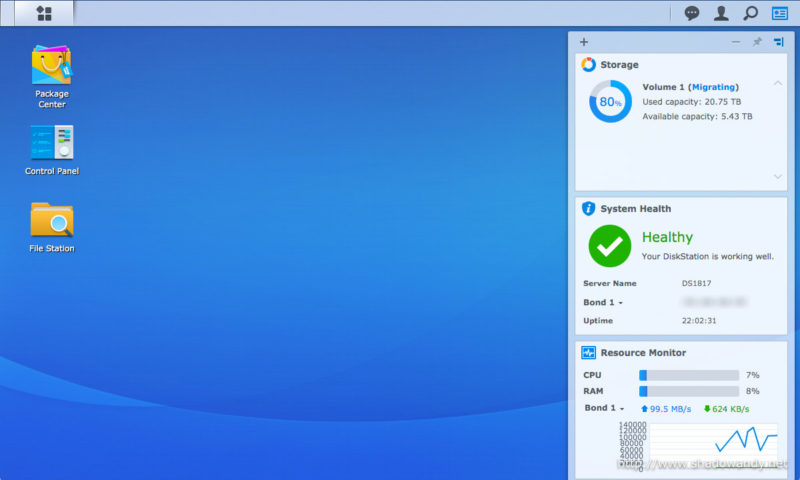Open the user account options menu
This screenshot has height=480, width=800.
click(x=721, y=13)
